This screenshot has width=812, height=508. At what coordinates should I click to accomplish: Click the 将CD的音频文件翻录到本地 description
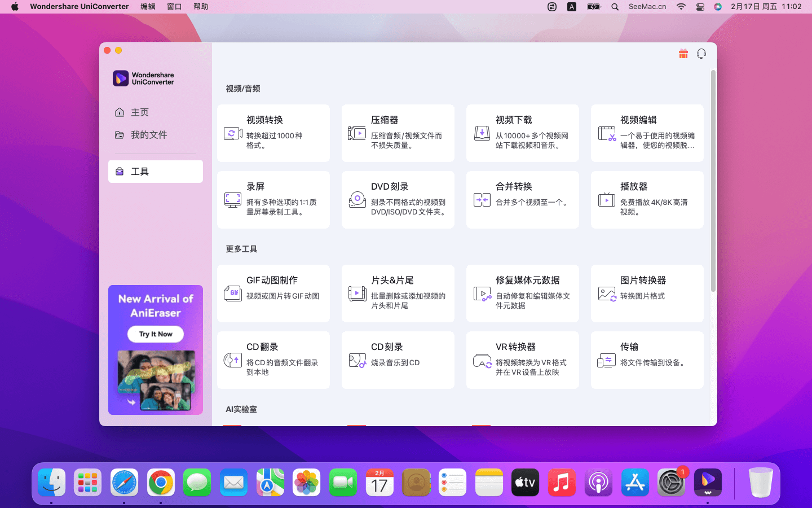pos(283,367)
